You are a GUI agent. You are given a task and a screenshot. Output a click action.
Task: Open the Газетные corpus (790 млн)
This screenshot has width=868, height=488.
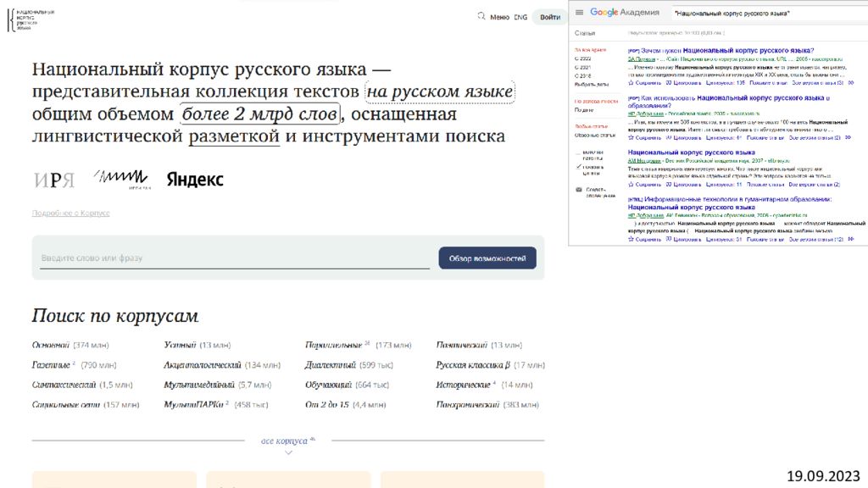[75, 364]
